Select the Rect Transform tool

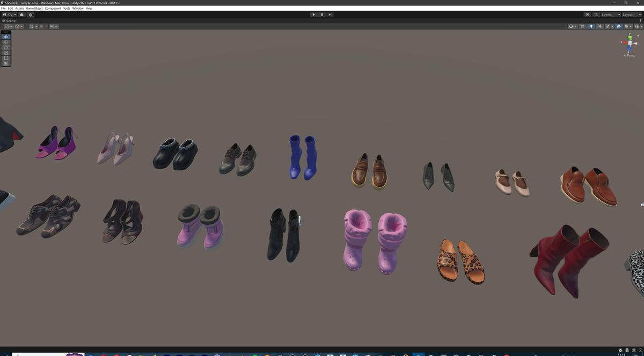tap(5, 57)
